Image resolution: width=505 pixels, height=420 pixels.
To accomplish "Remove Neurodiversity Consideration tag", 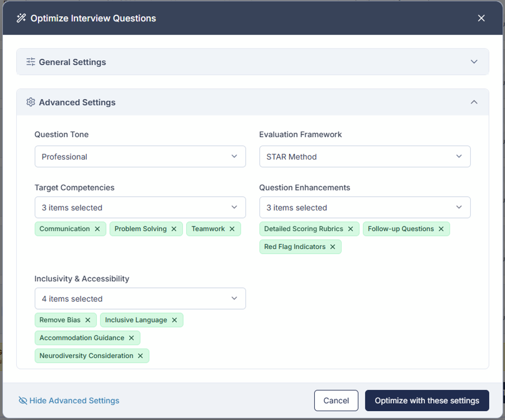I will pos(140,356).
